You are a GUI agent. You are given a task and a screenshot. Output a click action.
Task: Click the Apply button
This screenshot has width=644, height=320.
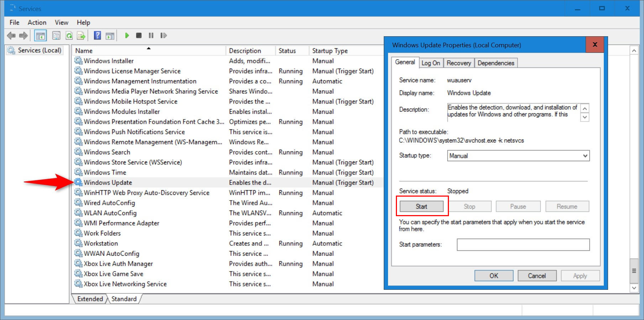click(x=580, y=276)
